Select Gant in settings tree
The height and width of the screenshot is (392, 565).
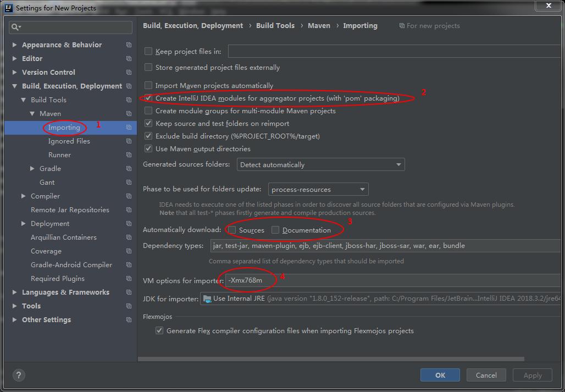47,183
